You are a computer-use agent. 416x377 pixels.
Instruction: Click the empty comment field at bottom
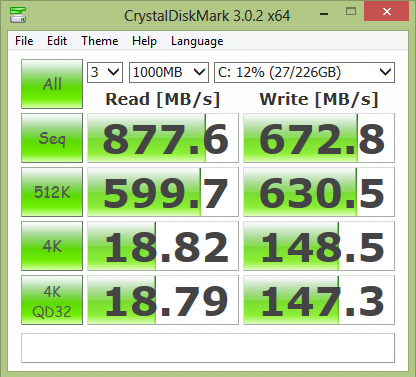point(208,348)
